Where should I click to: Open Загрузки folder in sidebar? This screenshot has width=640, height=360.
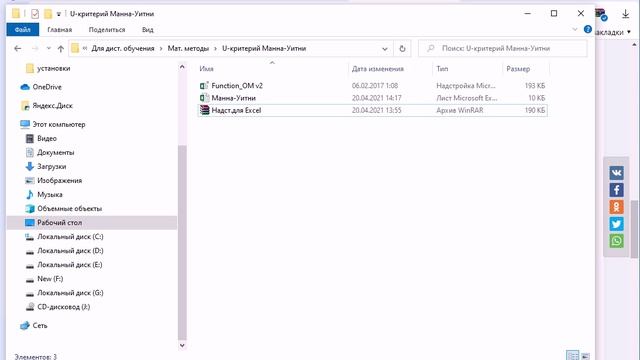coord(51,167)
